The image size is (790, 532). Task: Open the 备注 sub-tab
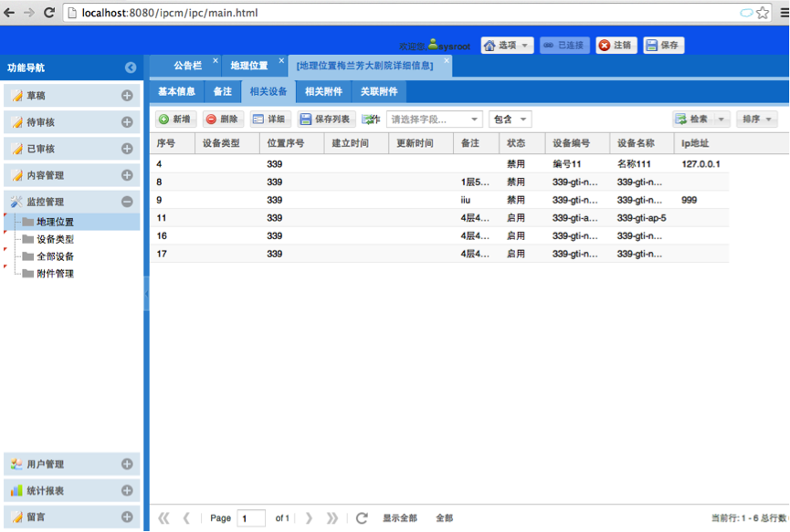pyautogui.click(x=222, y=91)
